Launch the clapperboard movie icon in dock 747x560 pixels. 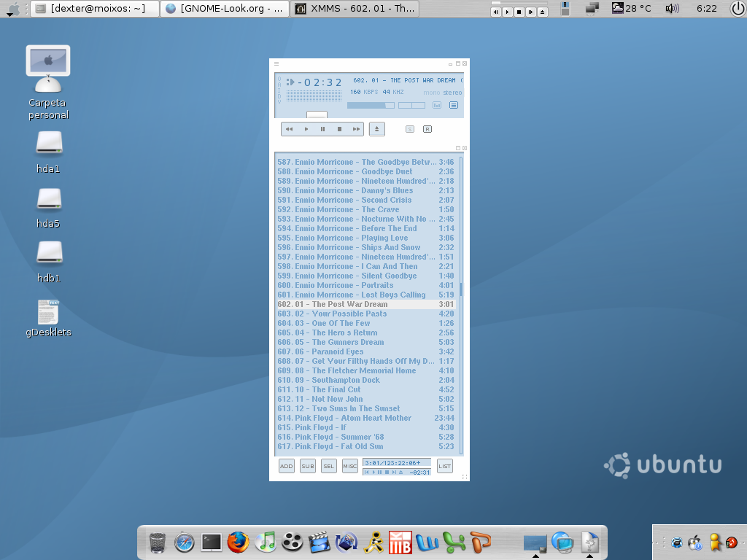point(320,542)
